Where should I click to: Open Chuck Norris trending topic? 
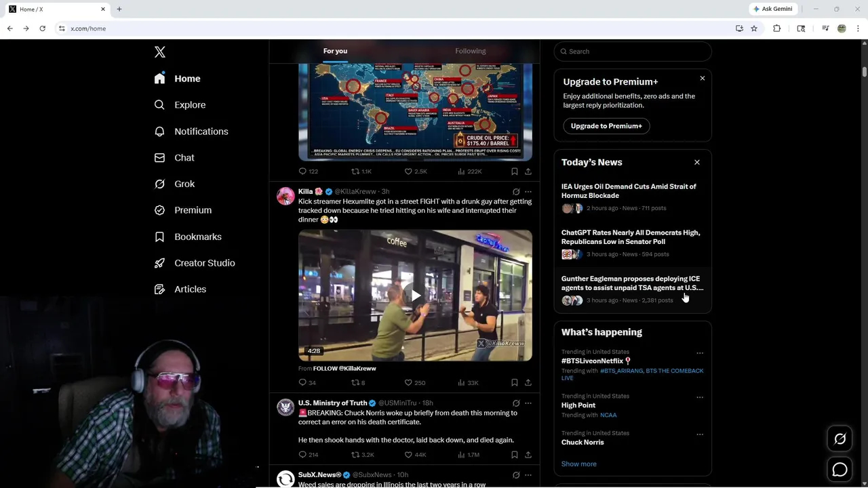point(583,442)
